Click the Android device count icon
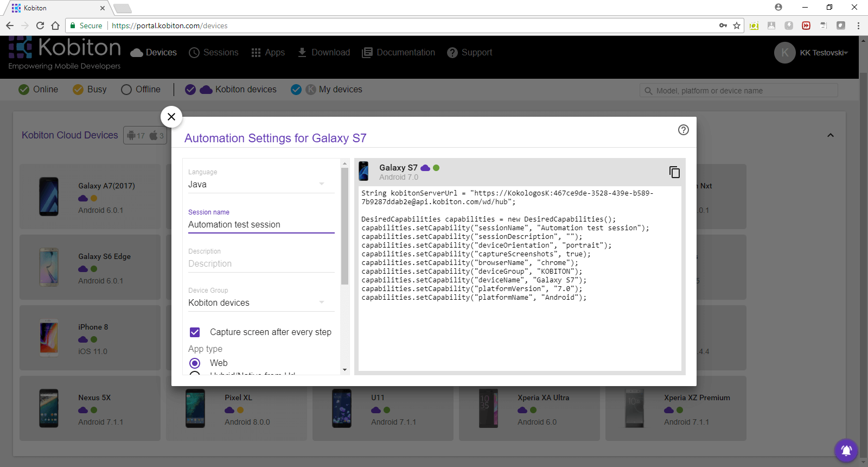Image resolution: width=868 pixels, height=467 pixels. [131, 136]
